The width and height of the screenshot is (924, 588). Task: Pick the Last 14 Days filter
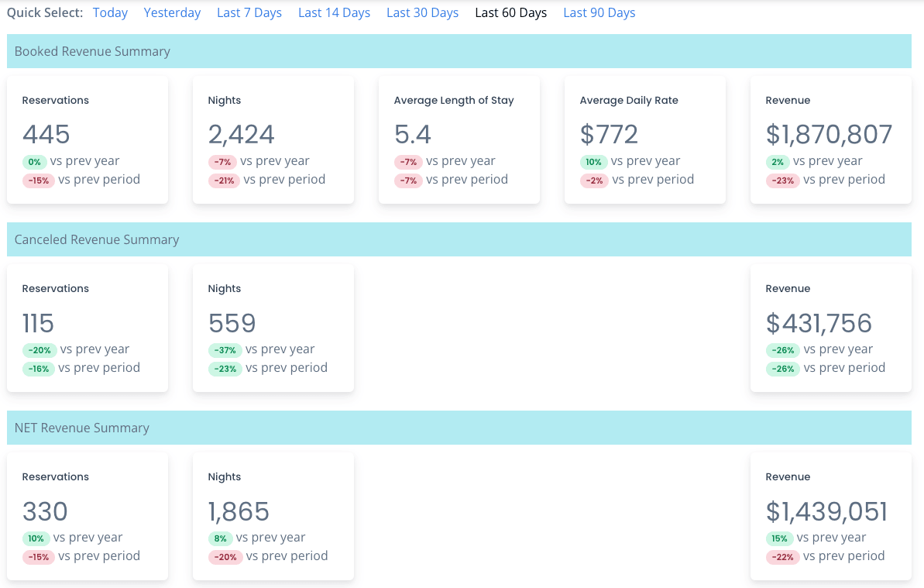point(334,13)
